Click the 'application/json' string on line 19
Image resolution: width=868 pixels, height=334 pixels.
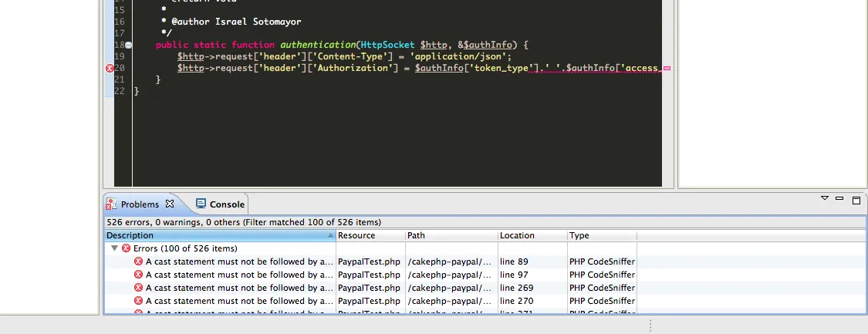coord(458,56)
